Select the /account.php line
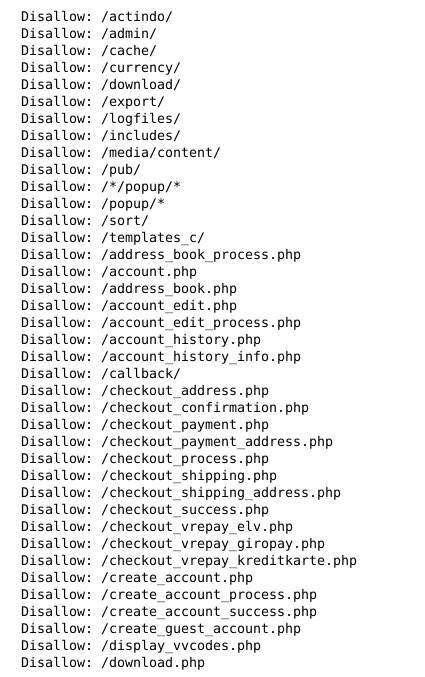 pos(109,272)
